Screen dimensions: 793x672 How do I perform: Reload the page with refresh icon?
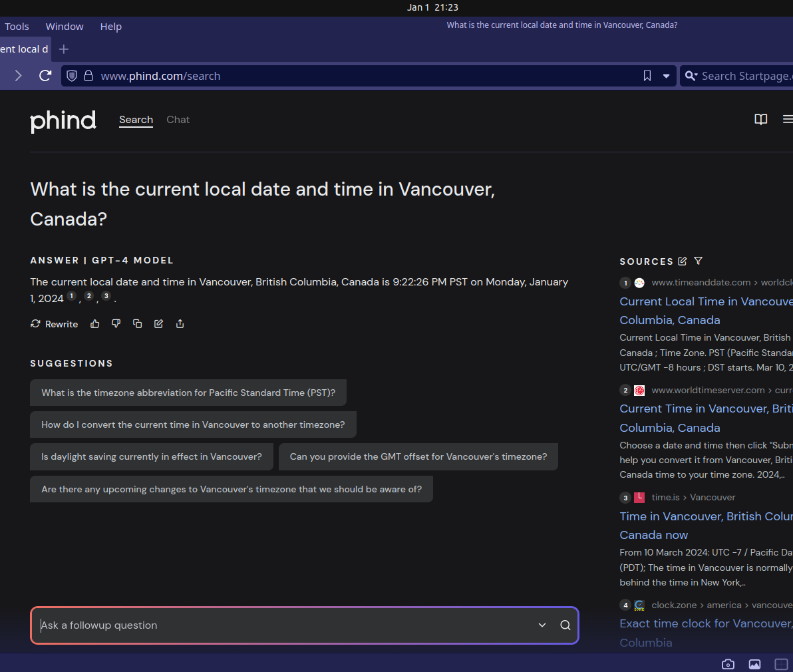(45, 76)
